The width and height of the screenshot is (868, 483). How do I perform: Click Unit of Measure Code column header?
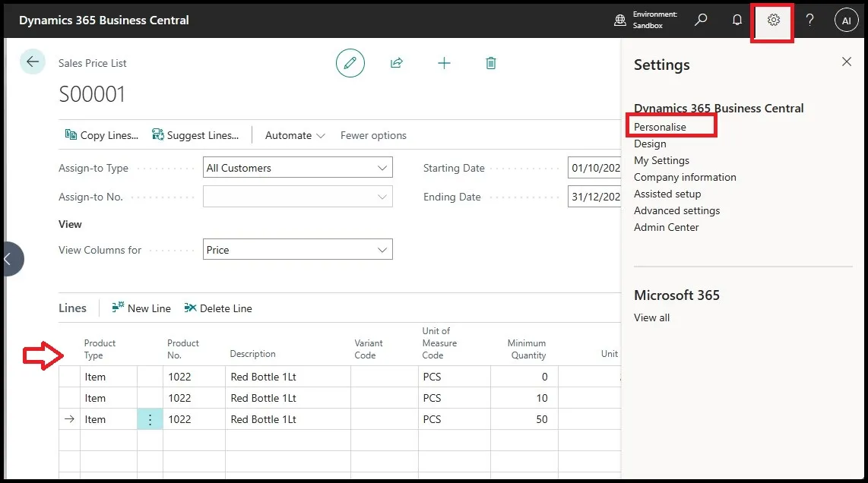(439, 343)
